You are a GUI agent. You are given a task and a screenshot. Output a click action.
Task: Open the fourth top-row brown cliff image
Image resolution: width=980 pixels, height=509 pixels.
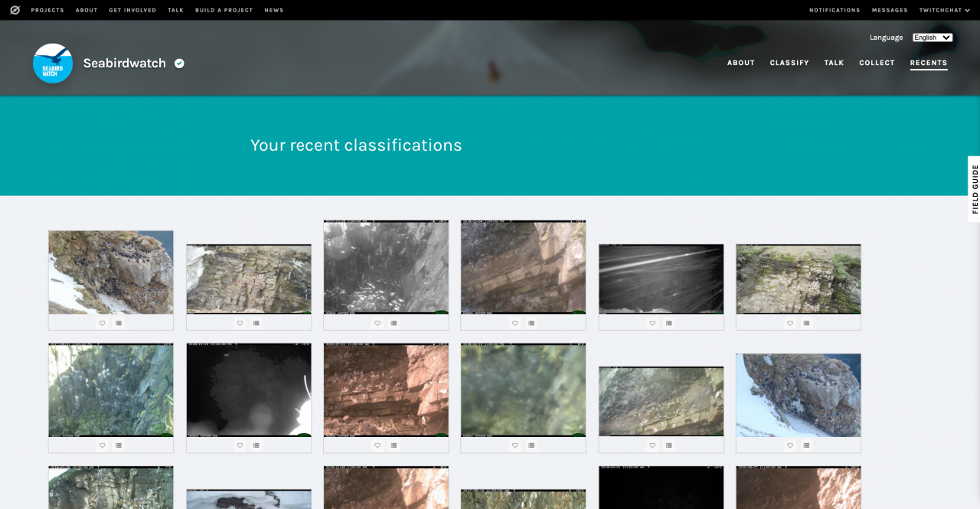pos(524,267)
